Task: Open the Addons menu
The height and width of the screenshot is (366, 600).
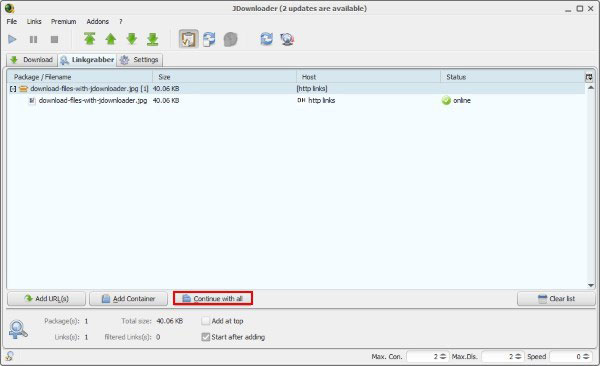Action: coord(98,21)
